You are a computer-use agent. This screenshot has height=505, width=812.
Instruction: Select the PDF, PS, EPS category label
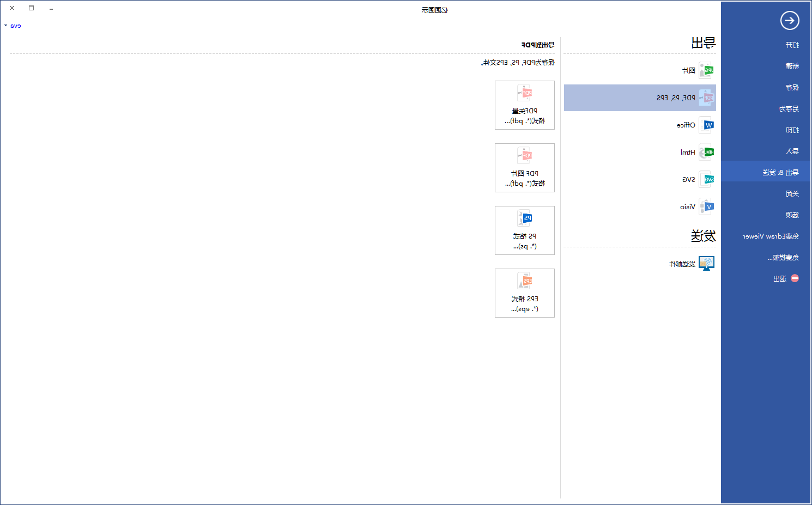[676, 98]
